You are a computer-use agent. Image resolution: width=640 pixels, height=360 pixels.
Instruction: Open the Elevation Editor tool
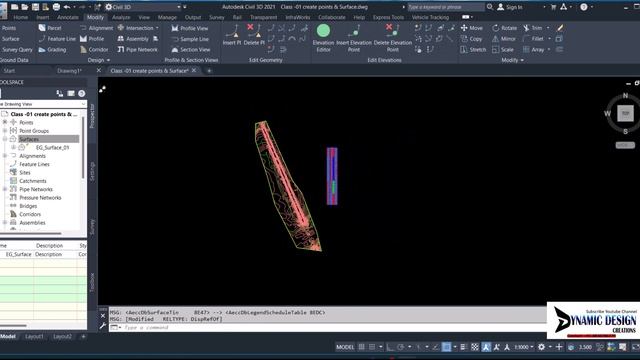click(323, 38)
